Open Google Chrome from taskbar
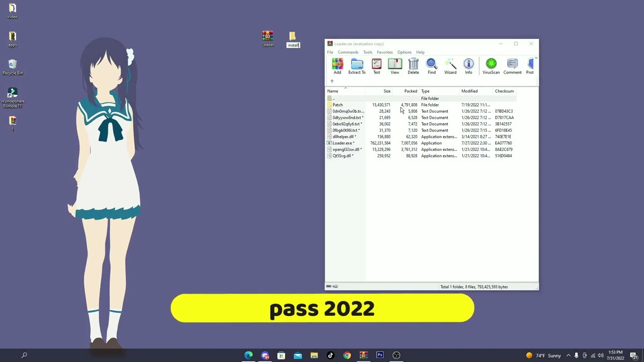The image size is (644, 362). click(x=347, y=355)
